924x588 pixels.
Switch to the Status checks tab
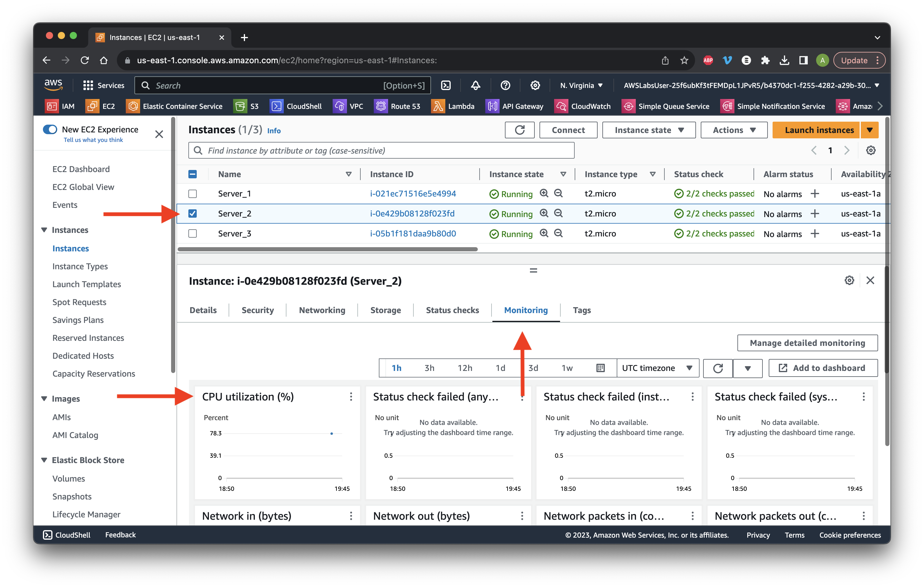tap(452, 310)
